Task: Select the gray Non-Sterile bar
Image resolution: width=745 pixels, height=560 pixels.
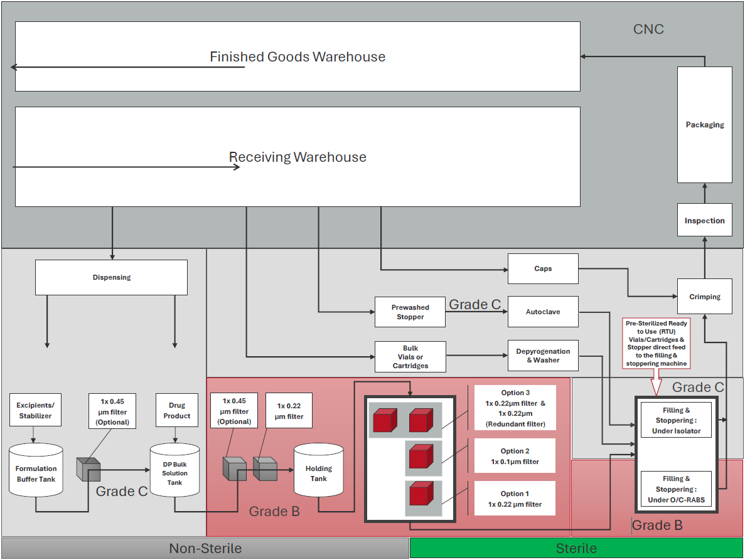Action: pos(205,549)
